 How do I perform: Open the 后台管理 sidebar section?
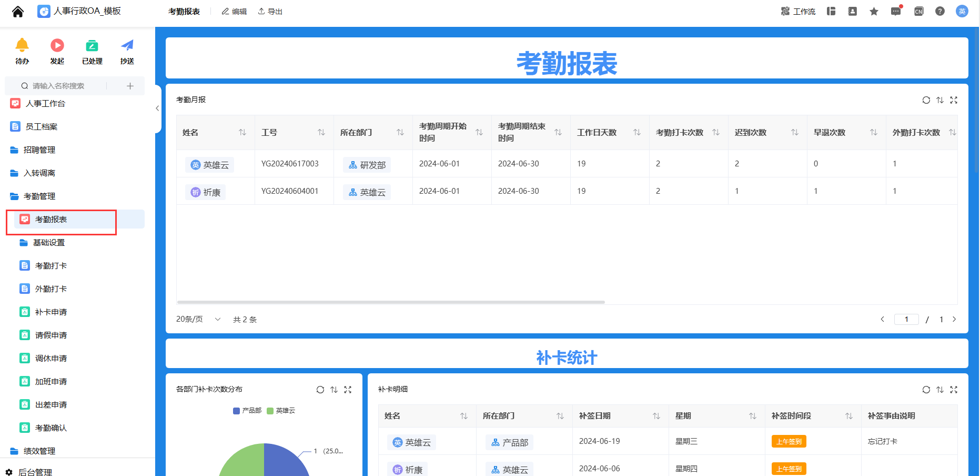33,472
